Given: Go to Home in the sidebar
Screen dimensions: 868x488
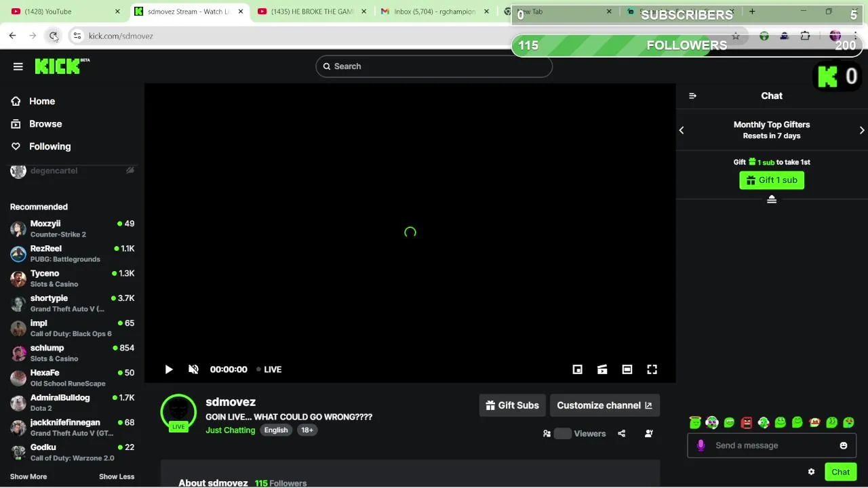Looking at the screenshot, I should point(42,101).
